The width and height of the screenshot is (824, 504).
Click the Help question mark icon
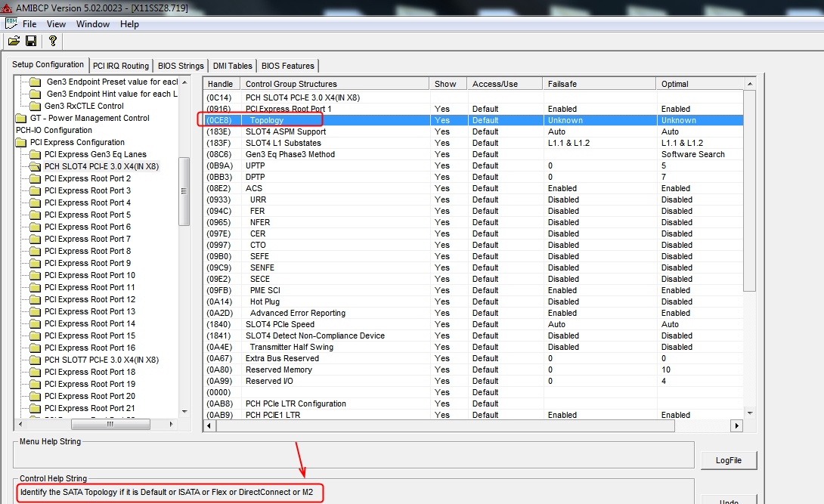(x=53, y=41)
